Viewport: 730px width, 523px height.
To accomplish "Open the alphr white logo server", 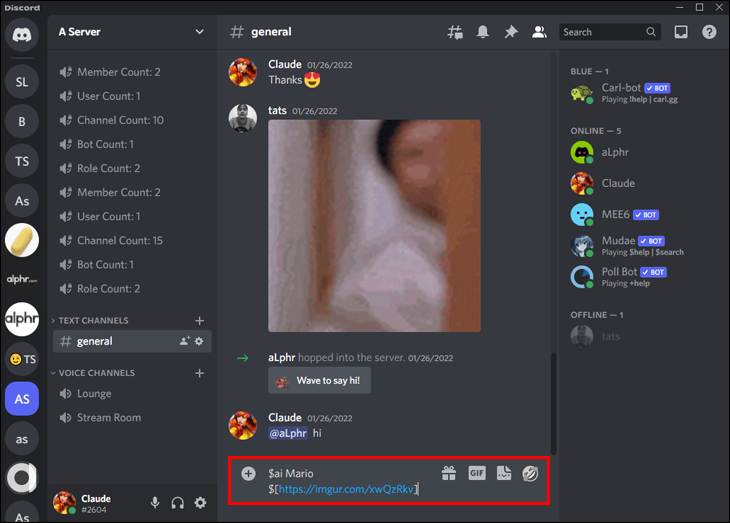I will [x=22, y=319].
